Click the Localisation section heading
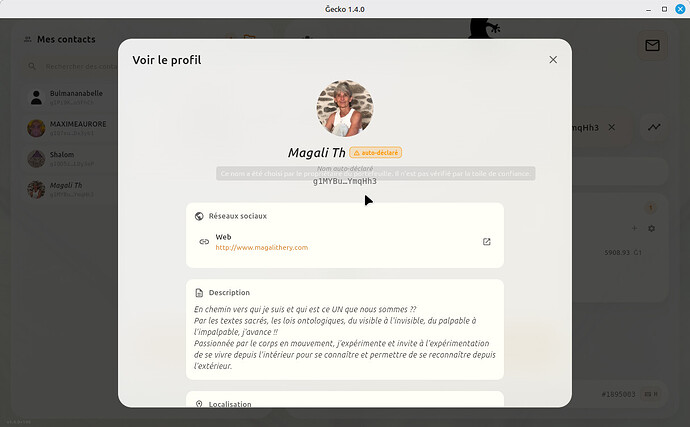Viewport: 690px width, 427px height. 230,404
